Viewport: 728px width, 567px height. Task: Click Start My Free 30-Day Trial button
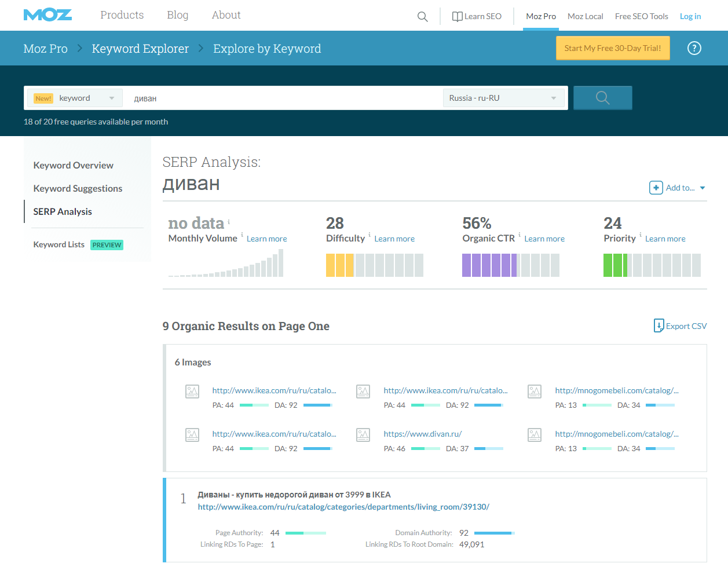pyautogui.click(x=612, y=48)
